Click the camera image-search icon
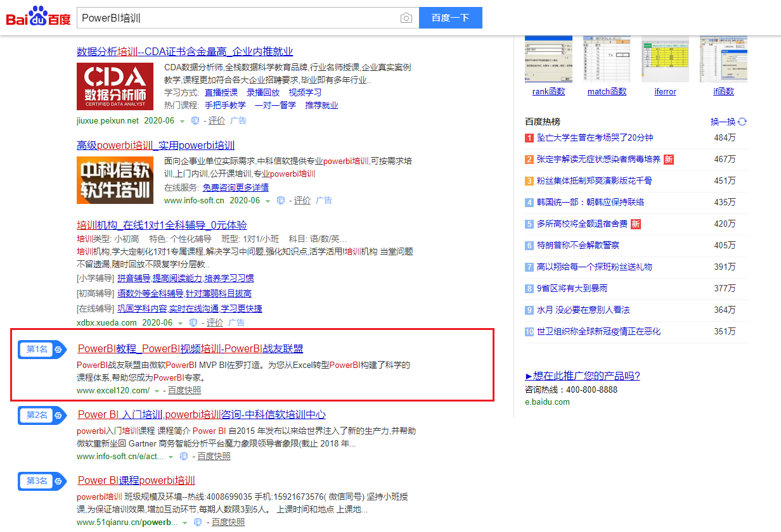This screenshot has width=781, height=532. (406, 18)
